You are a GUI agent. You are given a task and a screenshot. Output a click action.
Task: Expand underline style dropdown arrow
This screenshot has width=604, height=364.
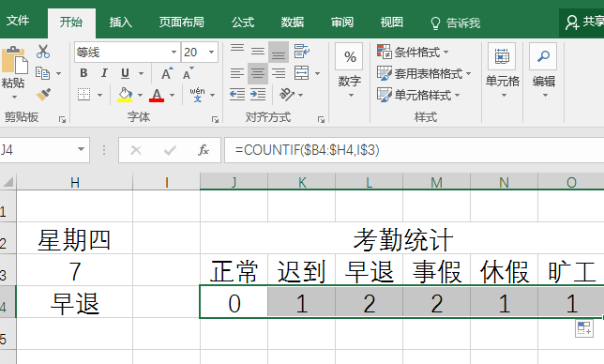pos(141,73)
